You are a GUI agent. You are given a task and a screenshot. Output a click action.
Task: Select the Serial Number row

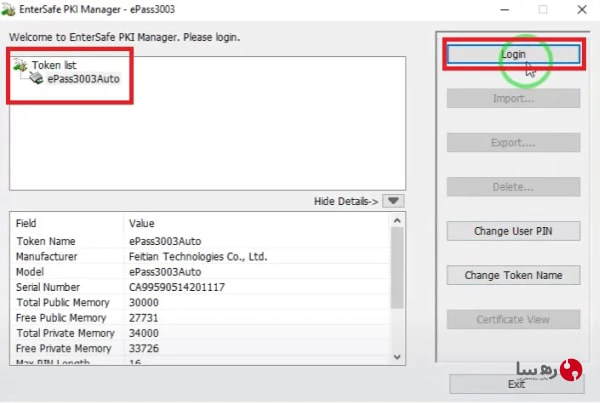tap(201, 287)
